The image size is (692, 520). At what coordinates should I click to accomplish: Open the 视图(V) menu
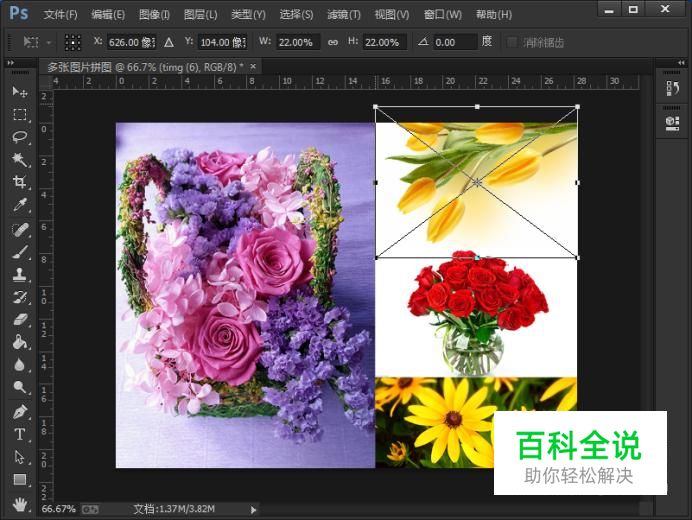click(392, 15)
